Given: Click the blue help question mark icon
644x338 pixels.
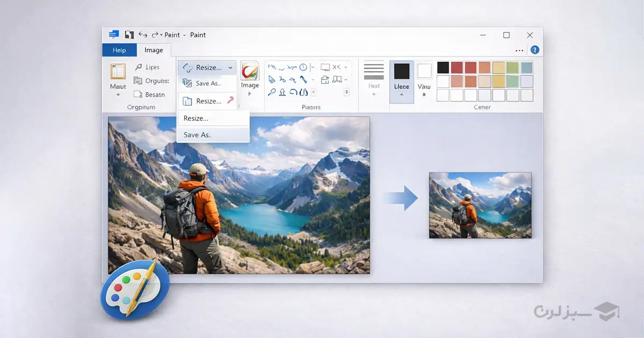Looking at the screenshot, I should 535,50.
